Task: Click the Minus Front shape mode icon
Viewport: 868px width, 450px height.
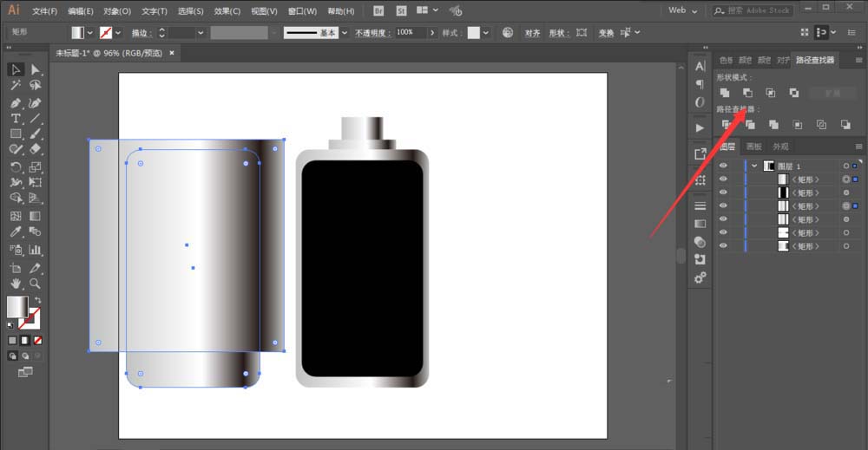Action: click(747, 93)
